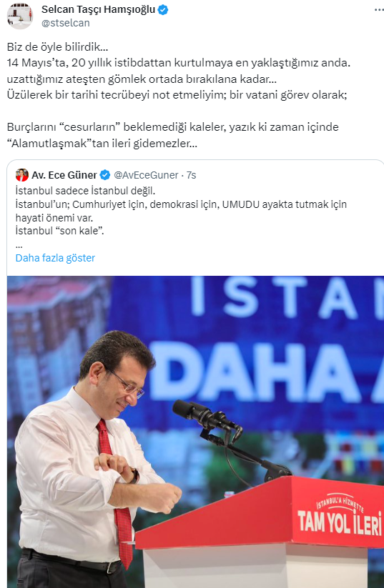Click the @AvEceGuner handle
The width and height of the screenshot is (384, 588).
point(146,175)
